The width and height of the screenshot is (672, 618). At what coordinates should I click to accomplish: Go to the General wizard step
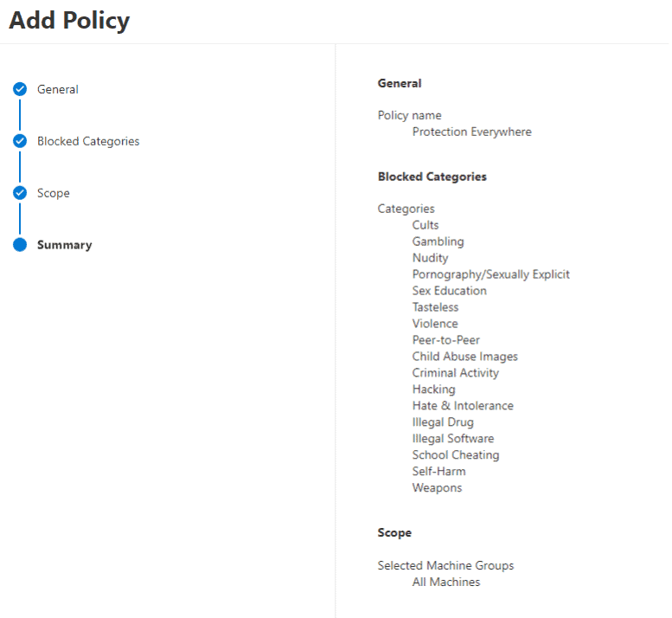58,89
